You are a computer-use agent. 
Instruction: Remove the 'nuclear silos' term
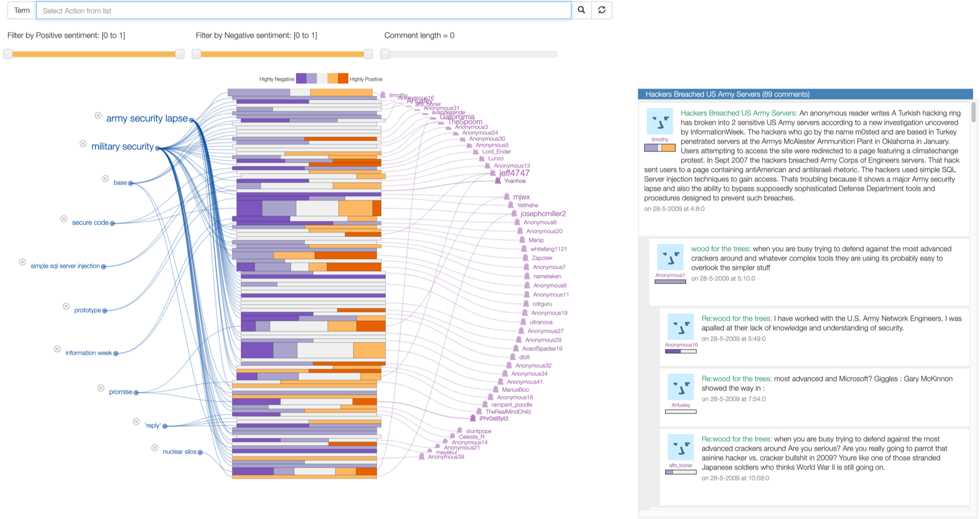[155, 448]
